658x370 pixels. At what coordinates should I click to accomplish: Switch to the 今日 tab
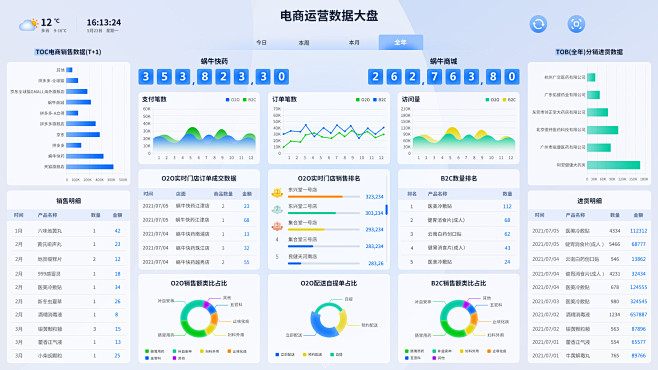pos(261,42)
